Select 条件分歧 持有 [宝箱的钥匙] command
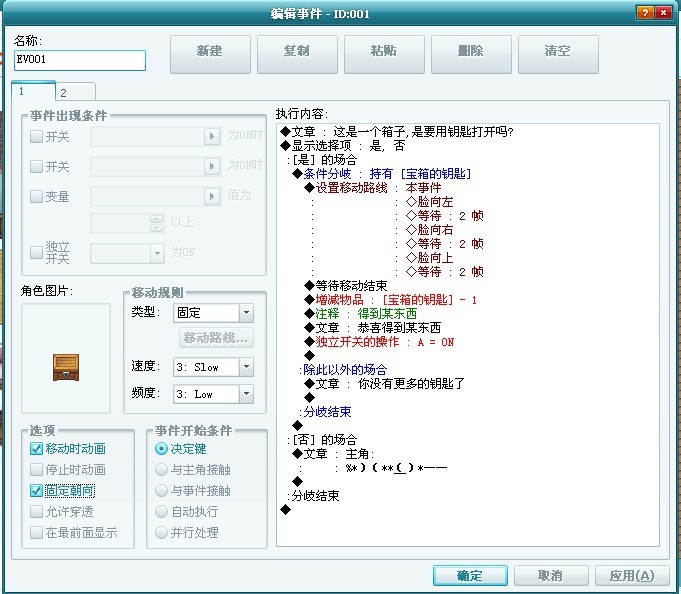The width and height of the screenshot is (681, 594). point(382,174)
